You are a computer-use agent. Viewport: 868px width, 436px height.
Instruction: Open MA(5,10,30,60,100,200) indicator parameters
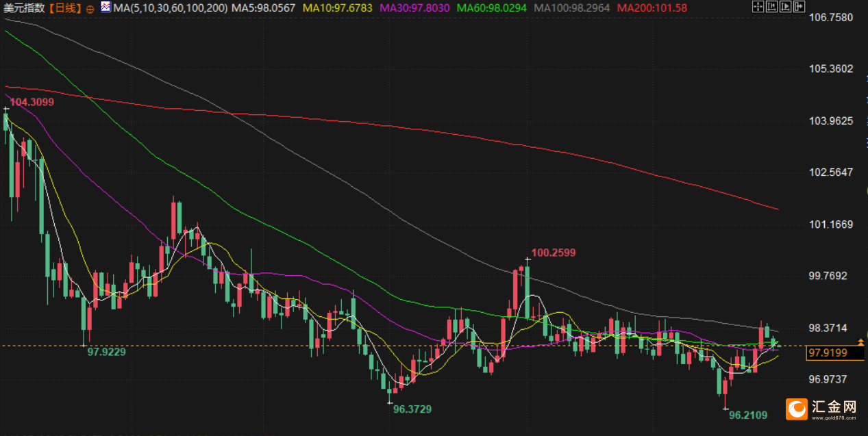[x=171, y=8]
